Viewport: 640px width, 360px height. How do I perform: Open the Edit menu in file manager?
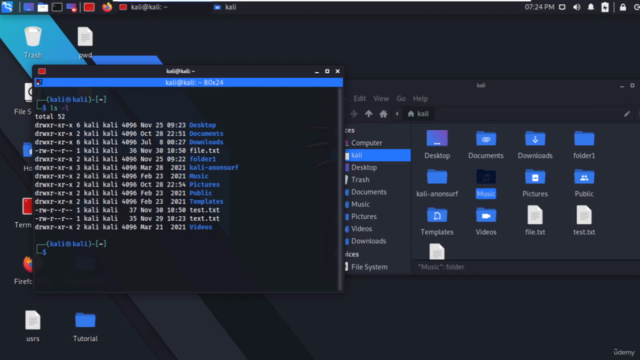tap(360, 98)
